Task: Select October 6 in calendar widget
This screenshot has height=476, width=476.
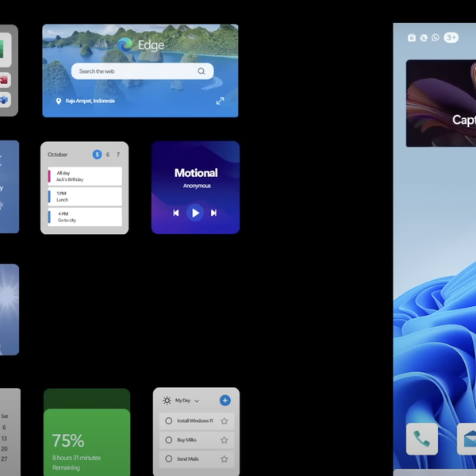Action: 108,155
